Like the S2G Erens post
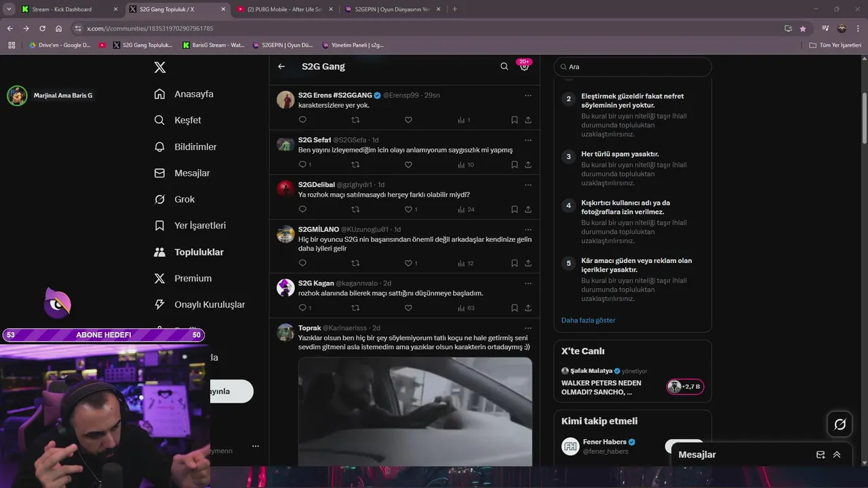The width and height of the screenshot is (868, 488). [408, 120]
